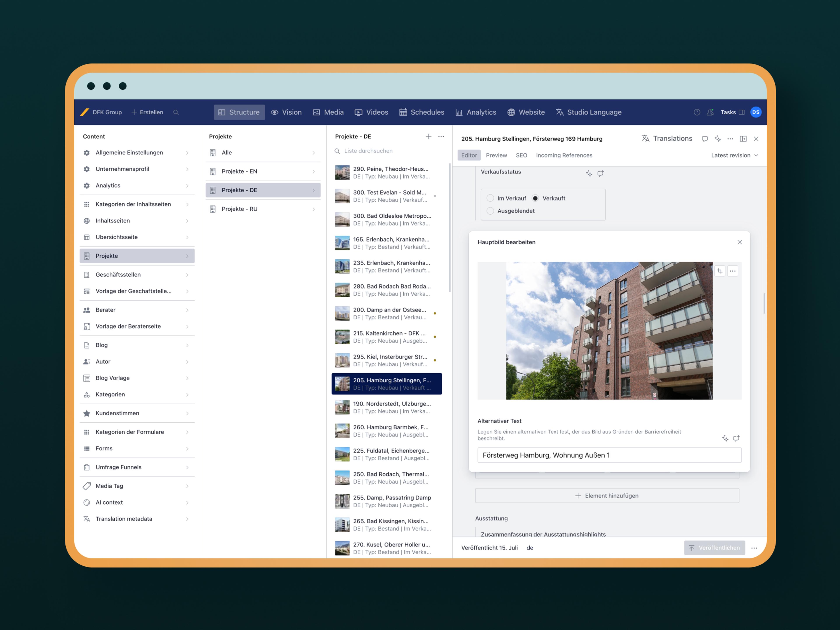Click the Element hinzufügen button
This screenshot has width=840, height=630.
tap(607, 495)
